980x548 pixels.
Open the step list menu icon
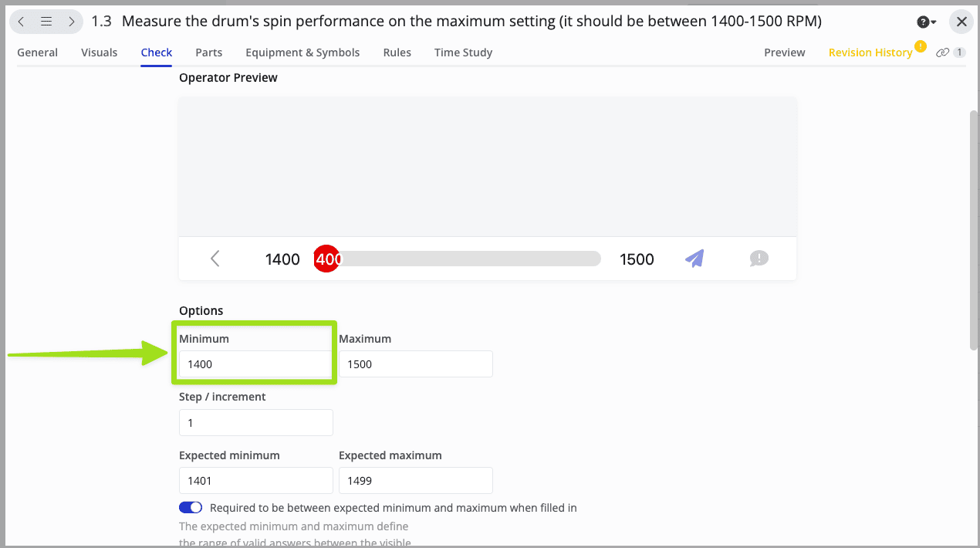46,22
